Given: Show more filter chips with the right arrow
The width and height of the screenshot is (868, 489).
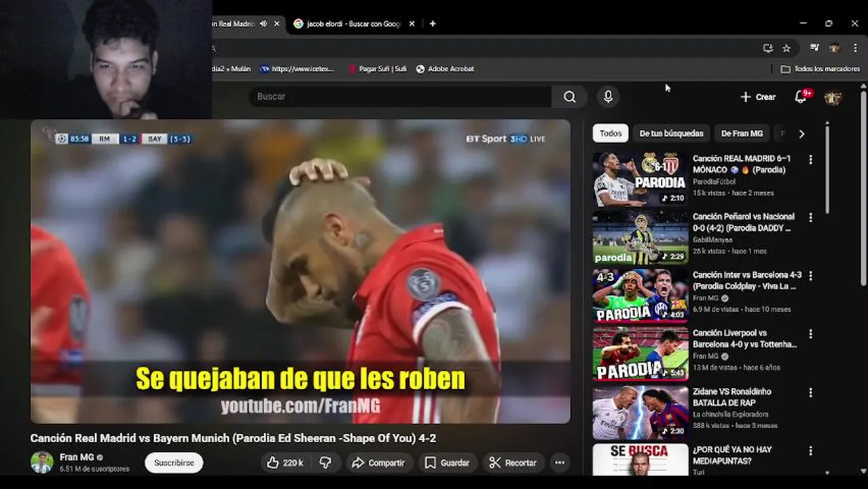Looking at the screenshot, I should pos(801,134).
